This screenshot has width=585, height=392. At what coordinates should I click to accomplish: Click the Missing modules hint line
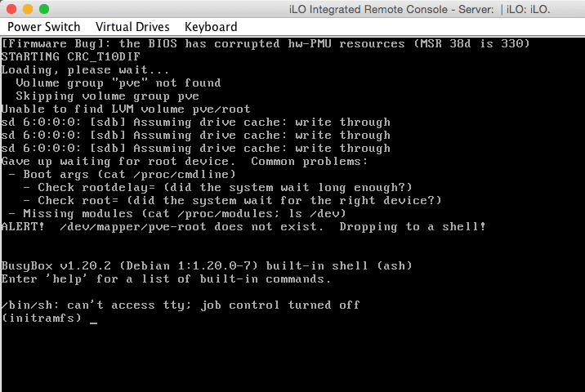[x=177, y=214]
